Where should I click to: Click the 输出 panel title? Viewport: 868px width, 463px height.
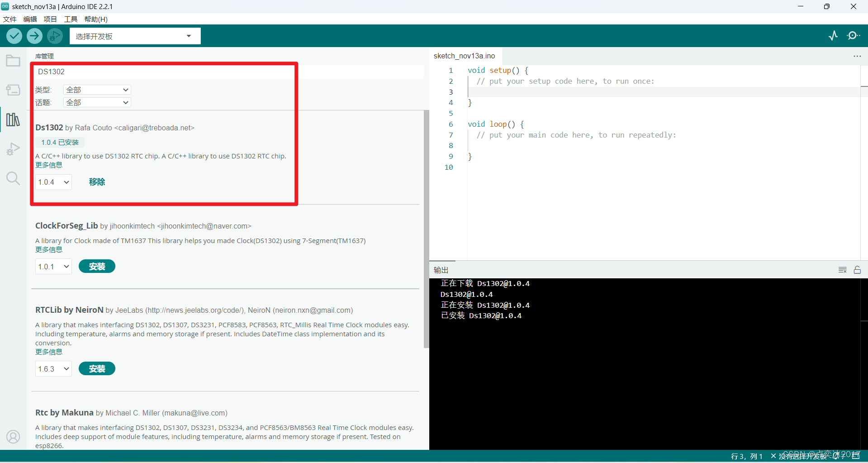tap(441, 270)
